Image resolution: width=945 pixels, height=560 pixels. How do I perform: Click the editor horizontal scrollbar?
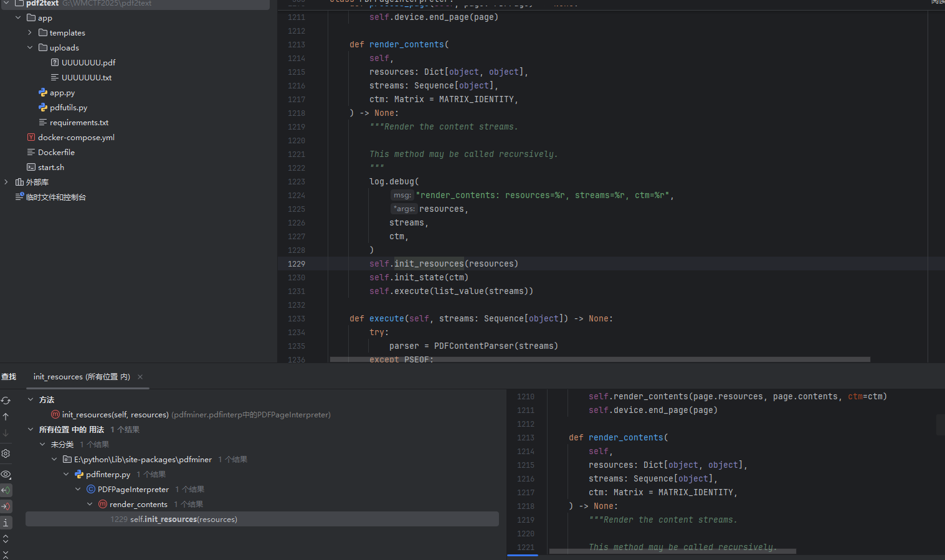(x=600, y=359)
